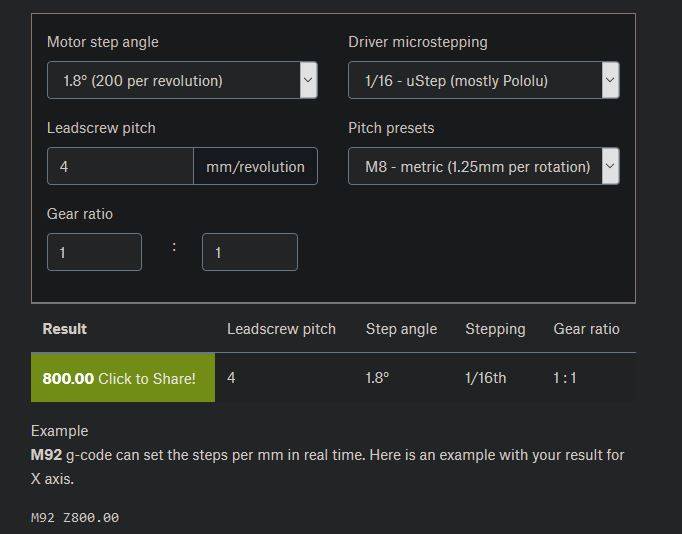Click the 1/16th value in result row
The image size is (682, 534).
[486, 379]
